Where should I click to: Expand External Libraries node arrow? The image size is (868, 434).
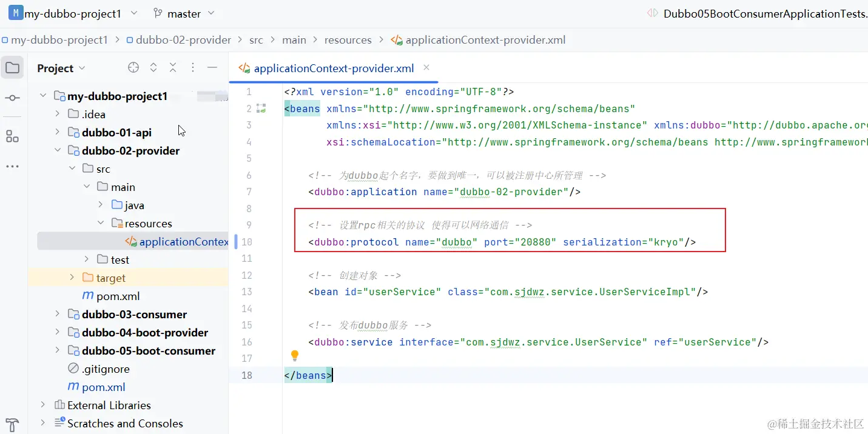pos(43,405)
